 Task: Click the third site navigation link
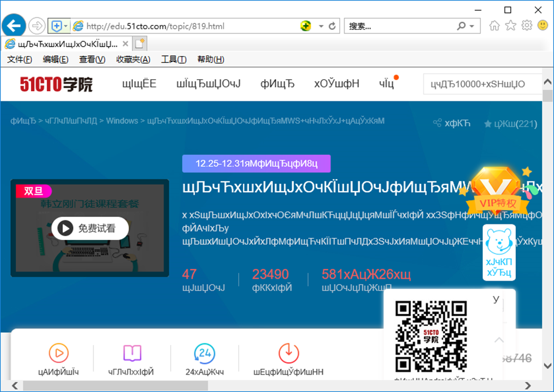coord(277,84)
